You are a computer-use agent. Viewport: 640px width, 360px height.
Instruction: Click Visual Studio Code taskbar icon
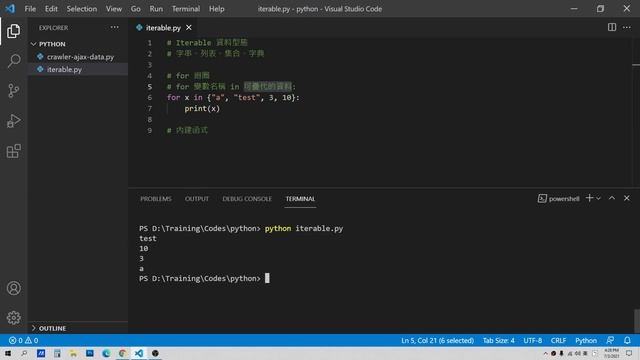(139, 353)
